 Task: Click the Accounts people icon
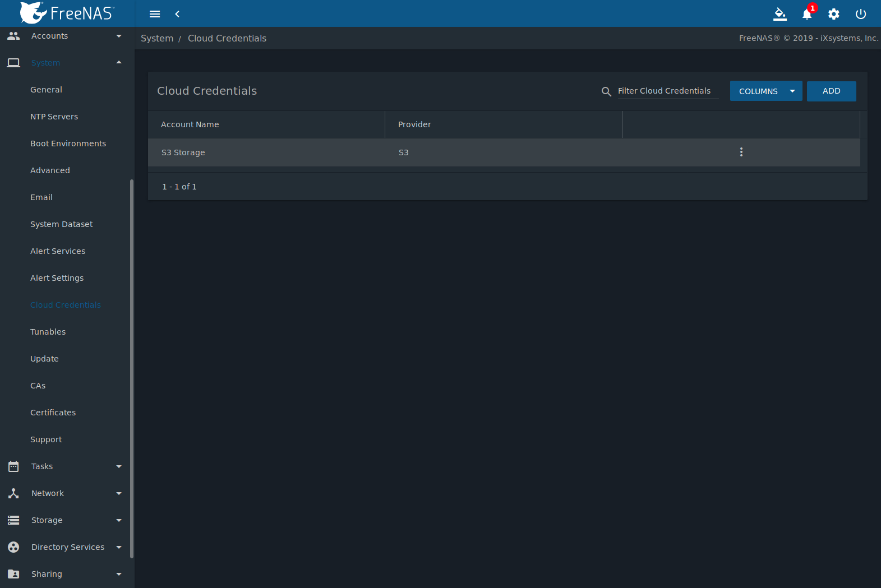[13, 36]
